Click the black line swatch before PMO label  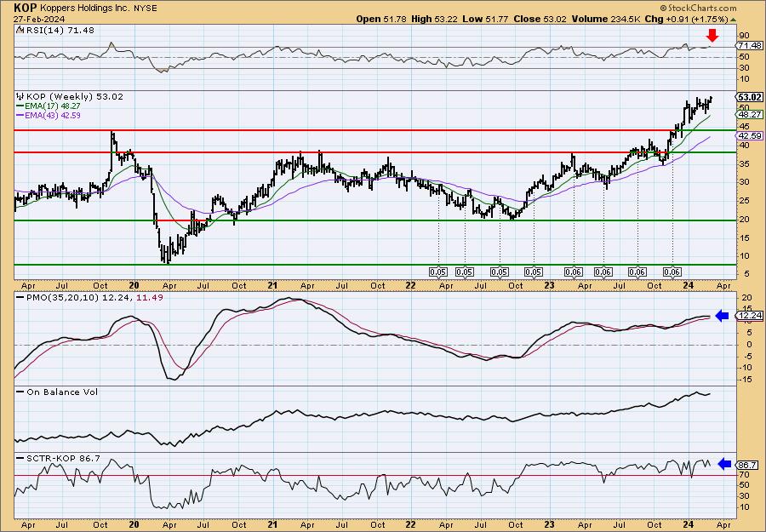point(20,298)
